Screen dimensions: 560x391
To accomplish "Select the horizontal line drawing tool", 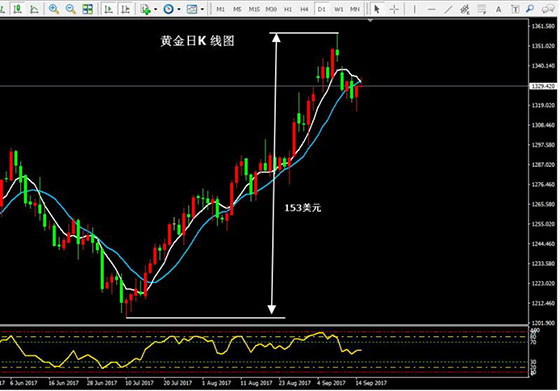I will (x=431, y=9).
